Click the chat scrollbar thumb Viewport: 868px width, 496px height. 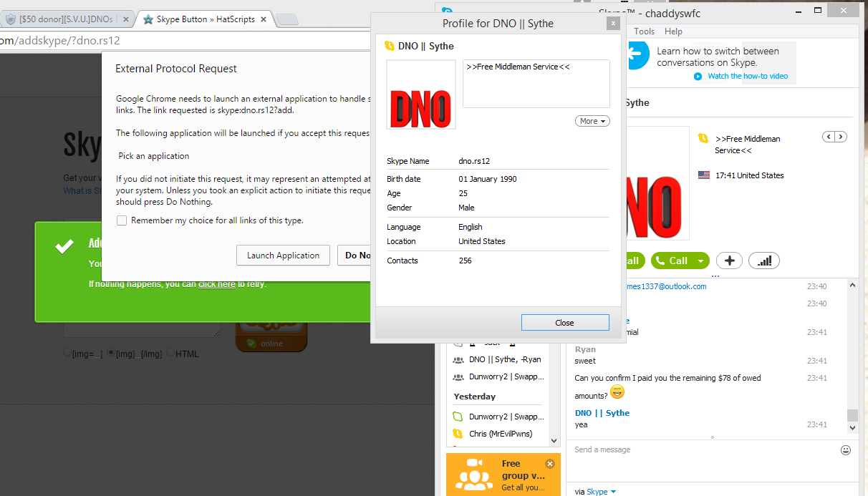(x=852, y=416)
